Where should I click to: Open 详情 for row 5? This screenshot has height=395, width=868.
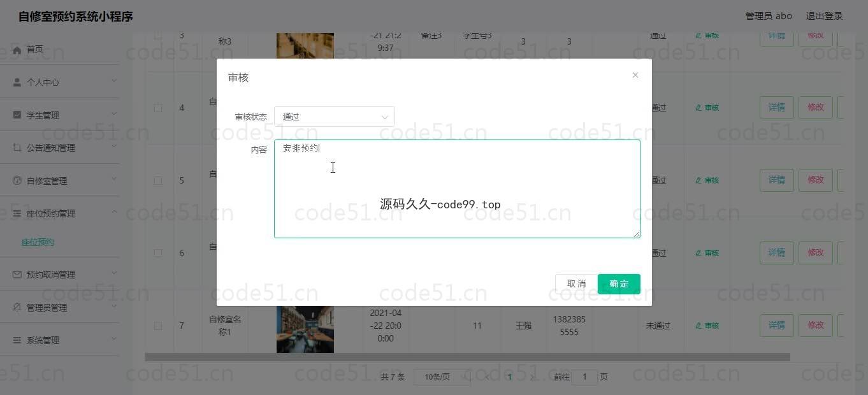coord(776,180)
